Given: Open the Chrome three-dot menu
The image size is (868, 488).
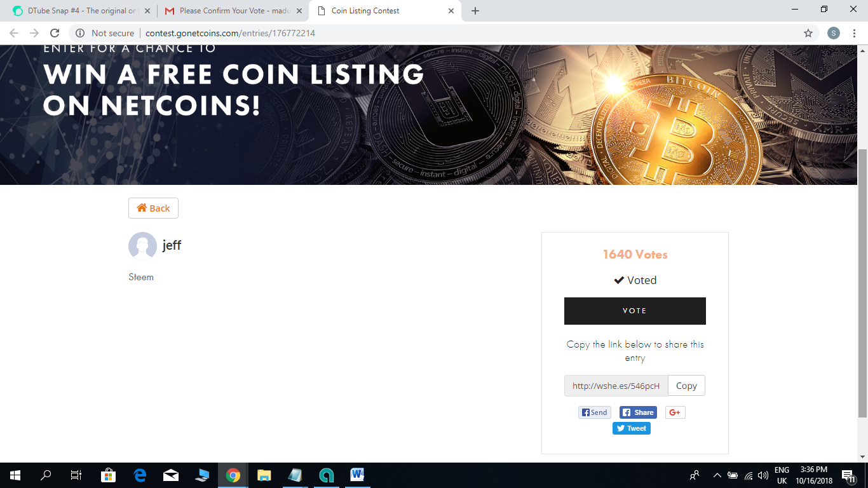Looking at the screenshot, I should [x=854, y=33].
